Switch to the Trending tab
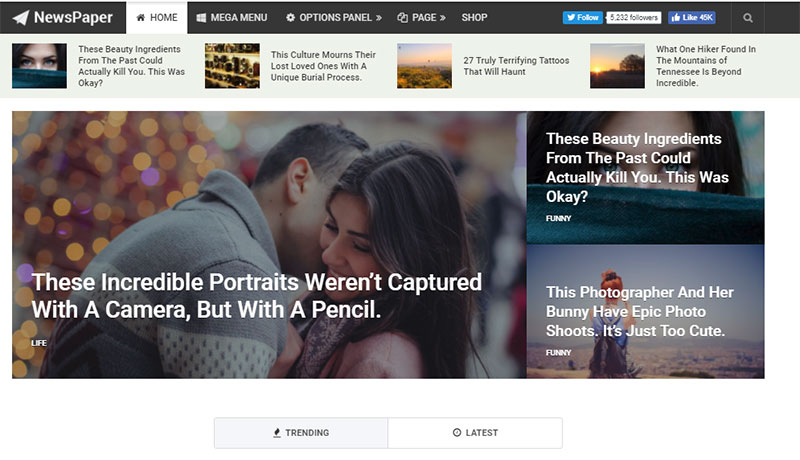Screen dimensions: 800x460 (x=301, y=433)
